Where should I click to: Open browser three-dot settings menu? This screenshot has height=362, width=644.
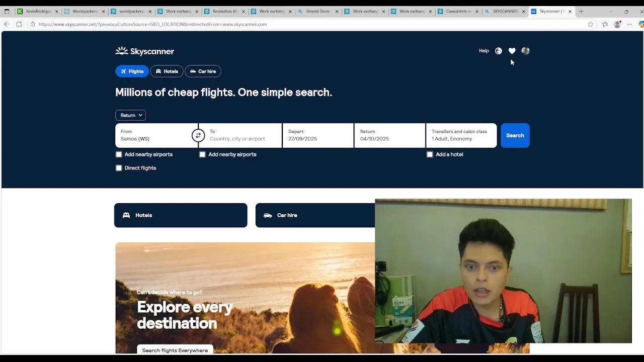[629, 24]
